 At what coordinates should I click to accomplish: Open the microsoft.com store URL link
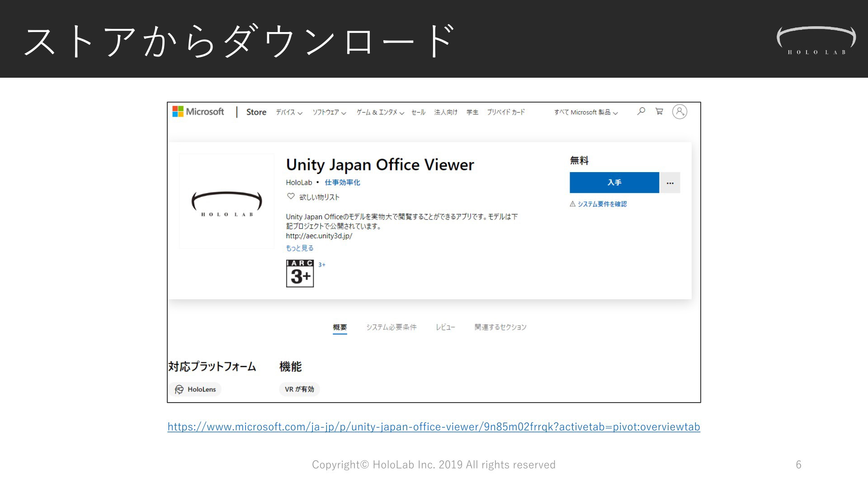[x=434, y=427]
